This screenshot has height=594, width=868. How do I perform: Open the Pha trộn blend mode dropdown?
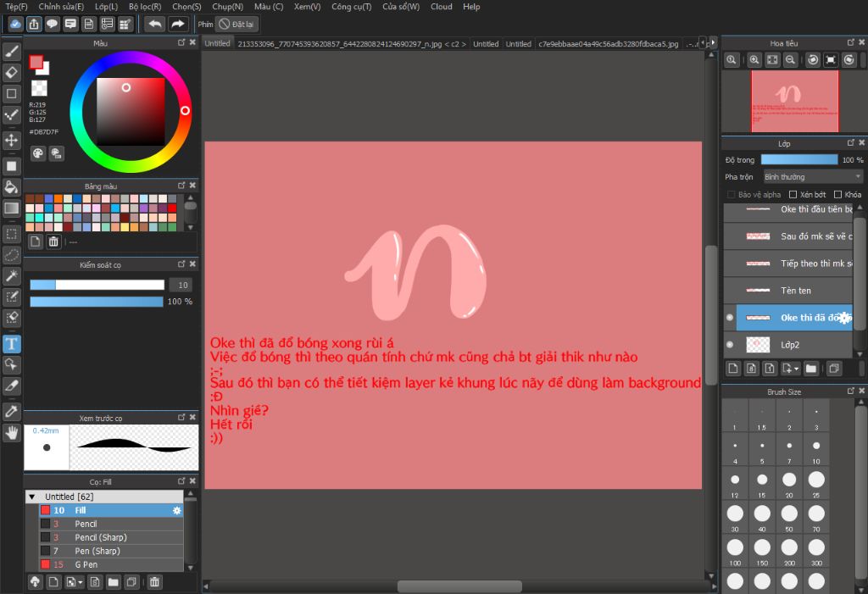click(x=813, y=176)
